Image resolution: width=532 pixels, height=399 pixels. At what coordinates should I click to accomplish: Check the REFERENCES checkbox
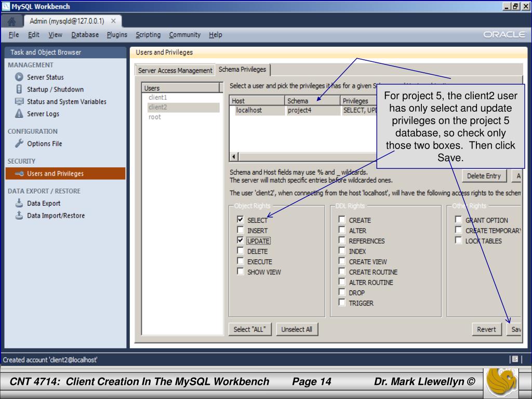click(x=342, y=240)
